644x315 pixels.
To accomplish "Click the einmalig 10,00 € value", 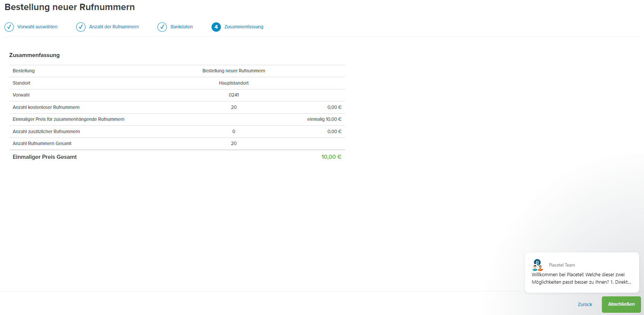I will pos(324,119).
